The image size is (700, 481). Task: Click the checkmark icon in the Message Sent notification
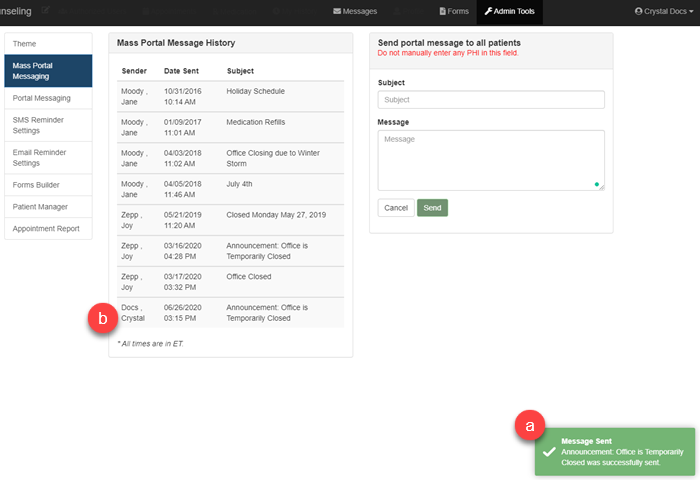[549, 452]
